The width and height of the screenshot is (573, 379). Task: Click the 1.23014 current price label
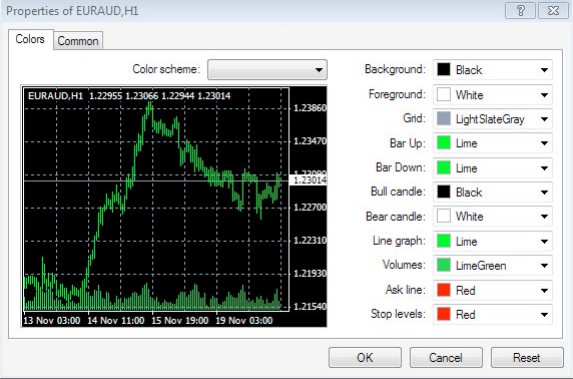[308, 180]
